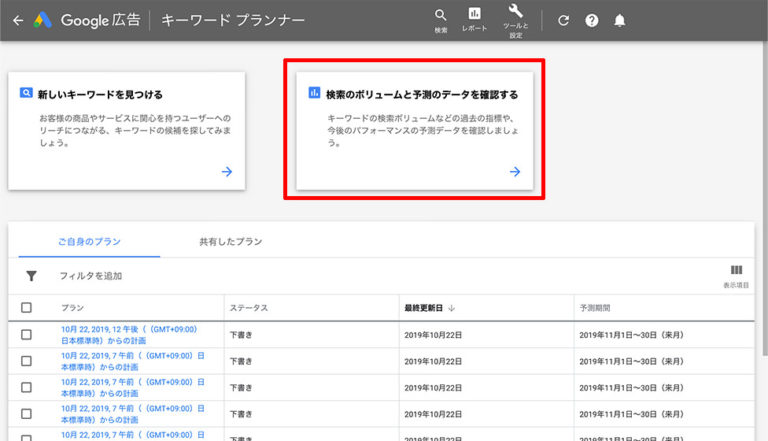Click the Google Ads logo

43,20
